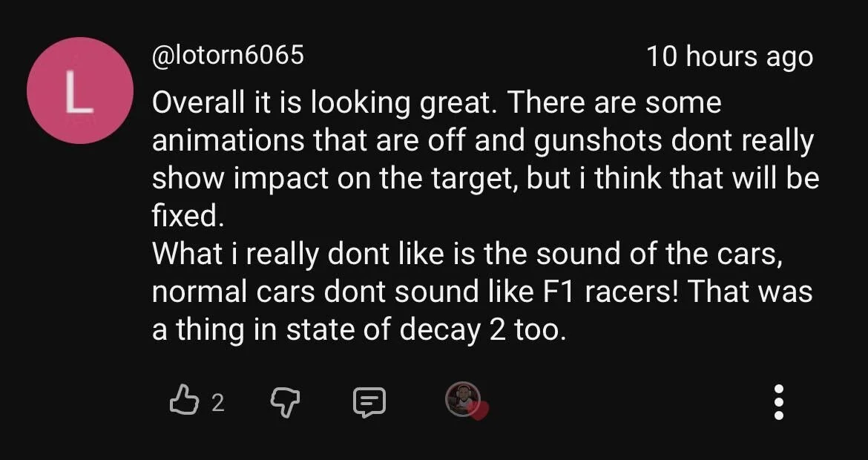Tap the creator's small profile picture
Viewport: 868px width, 460px height.
coord(462,399)
